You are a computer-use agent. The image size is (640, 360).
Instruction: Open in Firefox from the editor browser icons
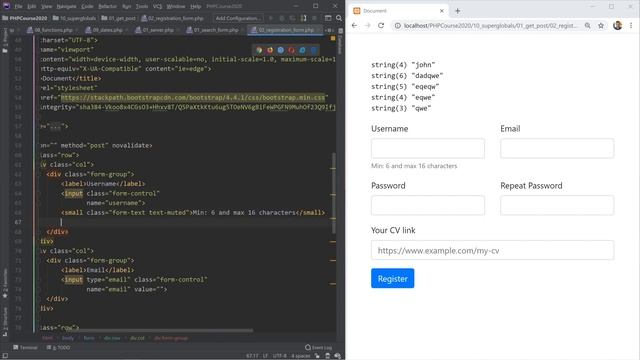click(x=270, y=50)
